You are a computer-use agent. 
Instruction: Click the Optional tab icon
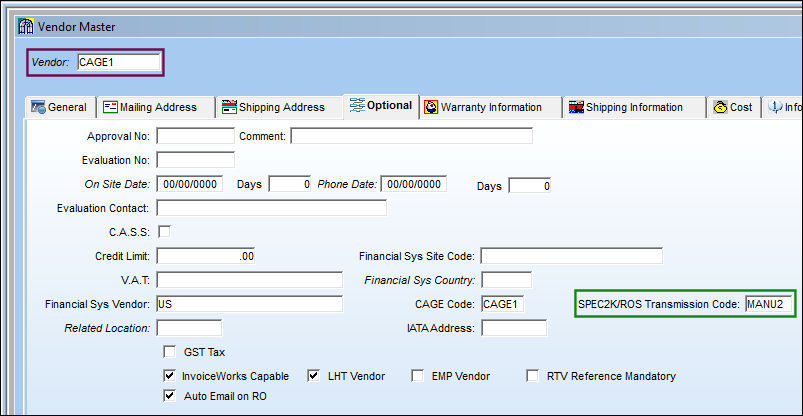click(357, 105)
